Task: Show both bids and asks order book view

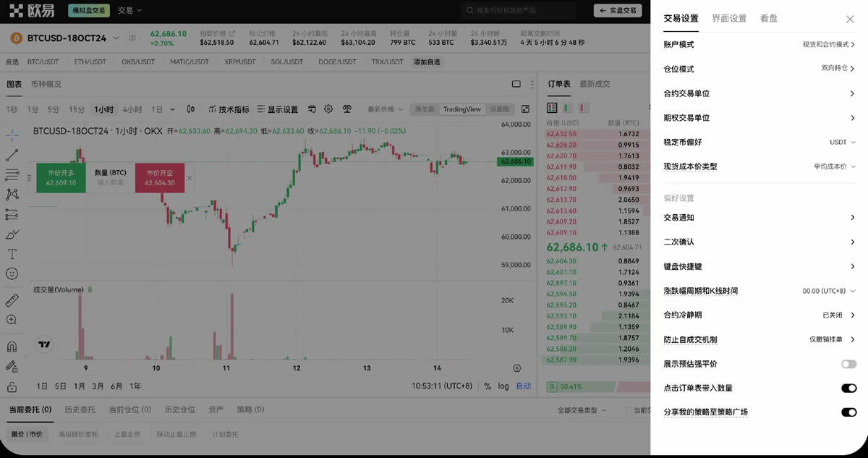Action: pyautogui.click(x=553, y=108)
